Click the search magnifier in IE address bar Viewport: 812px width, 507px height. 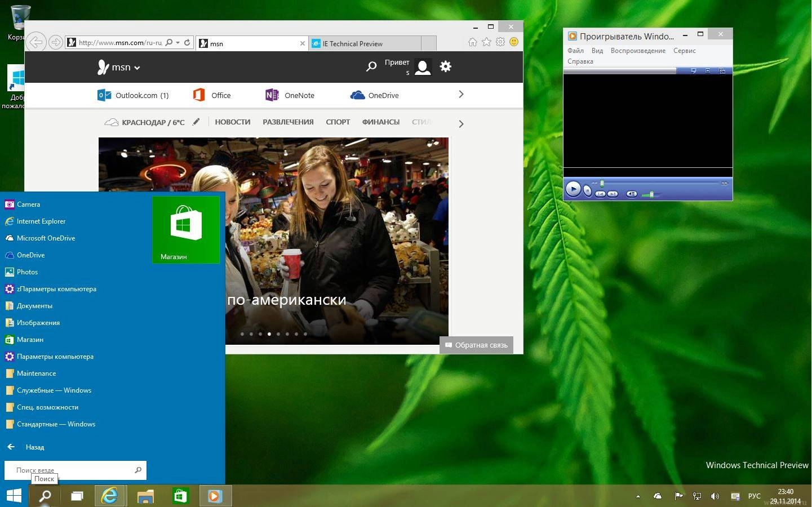point(168,42)
